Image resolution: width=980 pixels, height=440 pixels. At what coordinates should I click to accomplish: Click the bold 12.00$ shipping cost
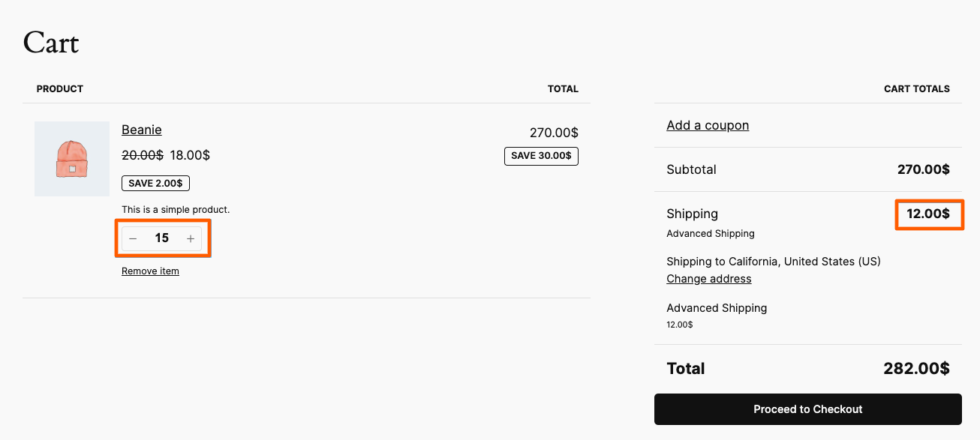pos(928,214)
